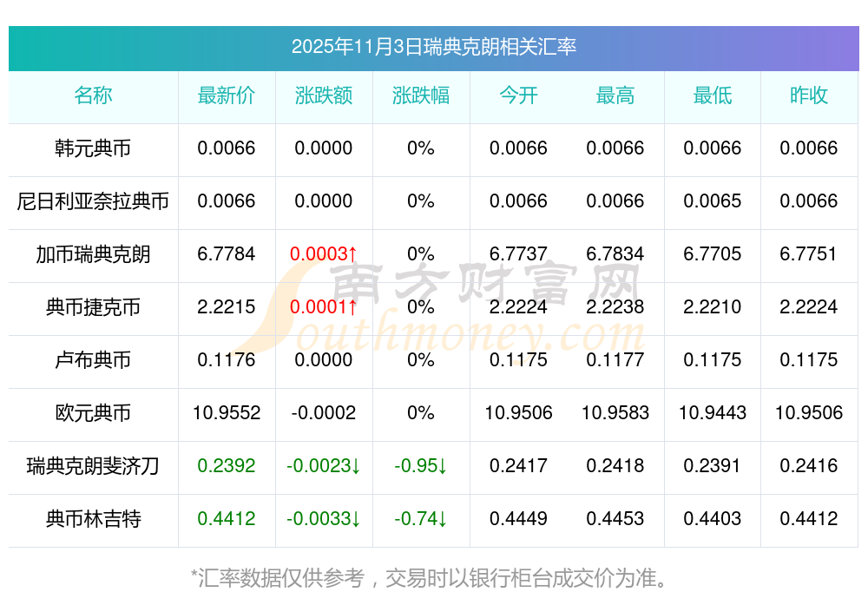The width and height of the screenshot is (868, 605).
Task: Open the 尼日利亚奈拉典币 row name
Action: [93, 201]
